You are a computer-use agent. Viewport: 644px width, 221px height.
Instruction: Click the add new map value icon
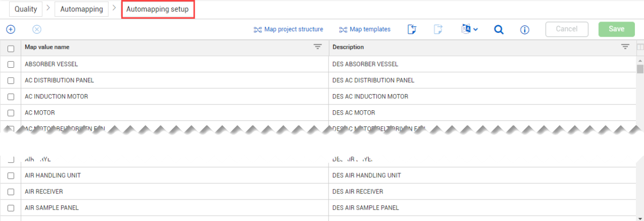click(x=10, y=30)
